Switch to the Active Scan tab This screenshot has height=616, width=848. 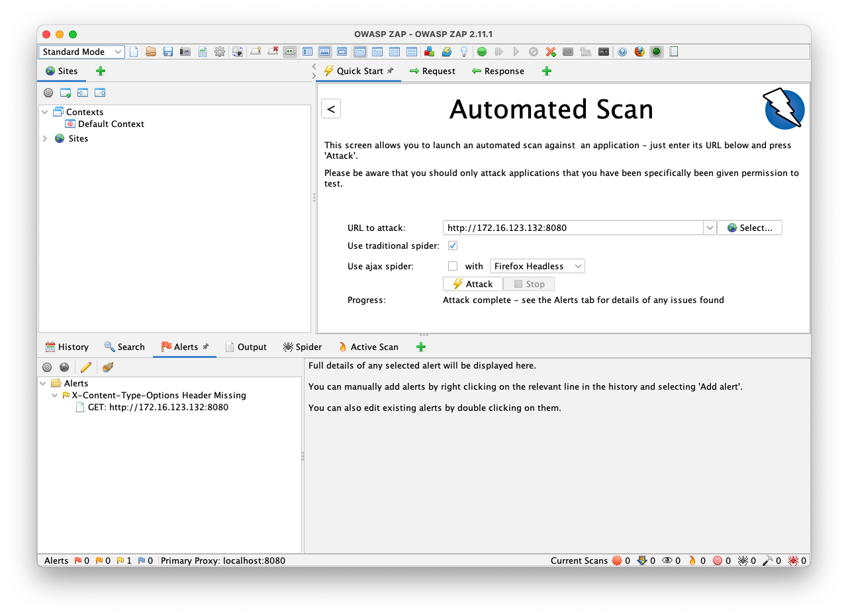point(368,347)
